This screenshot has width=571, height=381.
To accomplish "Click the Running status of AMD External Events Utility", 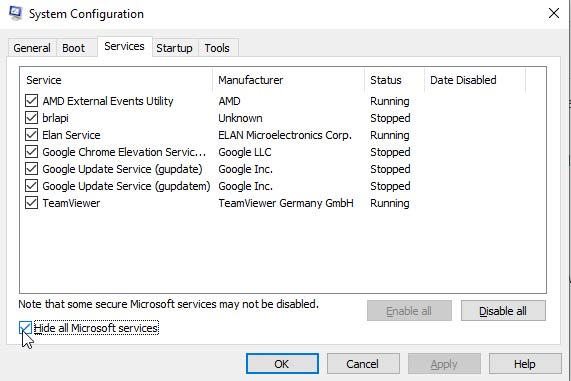I will tap(390, 101).
